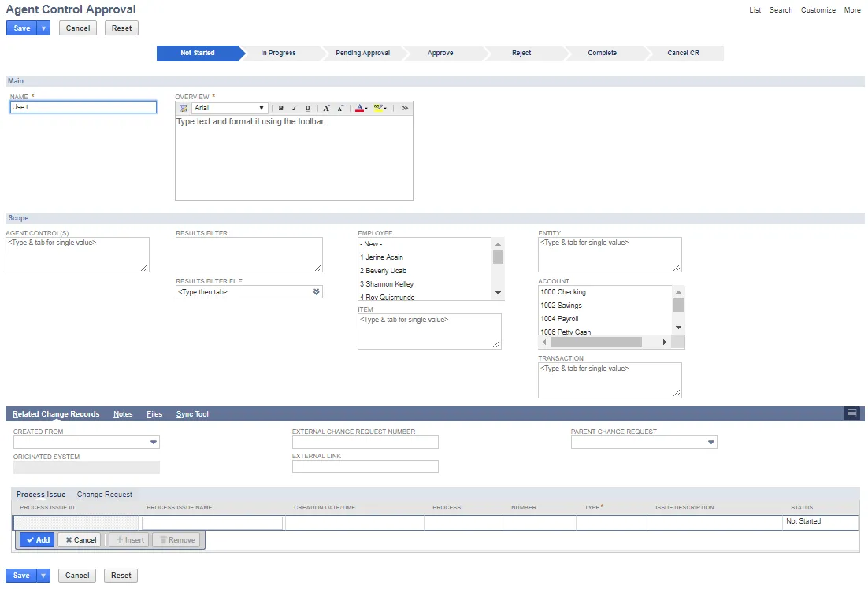Viewport: 868px width, 589px height.
Task: Open the font color picker
Action: click(x=361, y=108)
